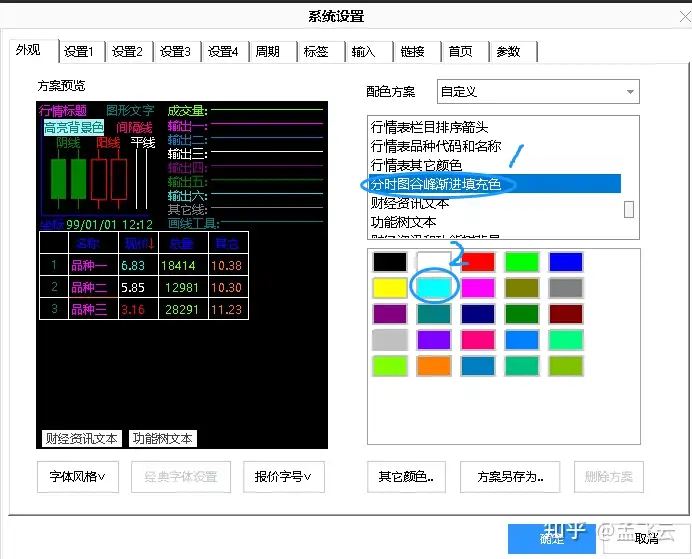Select the yellow color swatch
692x559 pixels.
click(x=390, y=288)
